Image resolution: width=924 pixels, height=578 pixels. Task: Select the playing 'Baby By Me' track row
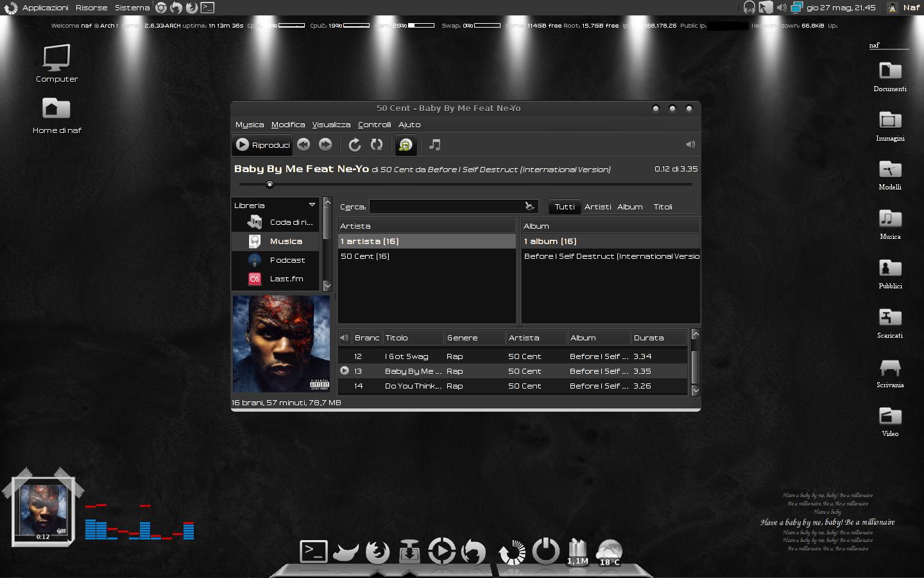[513, 371]
